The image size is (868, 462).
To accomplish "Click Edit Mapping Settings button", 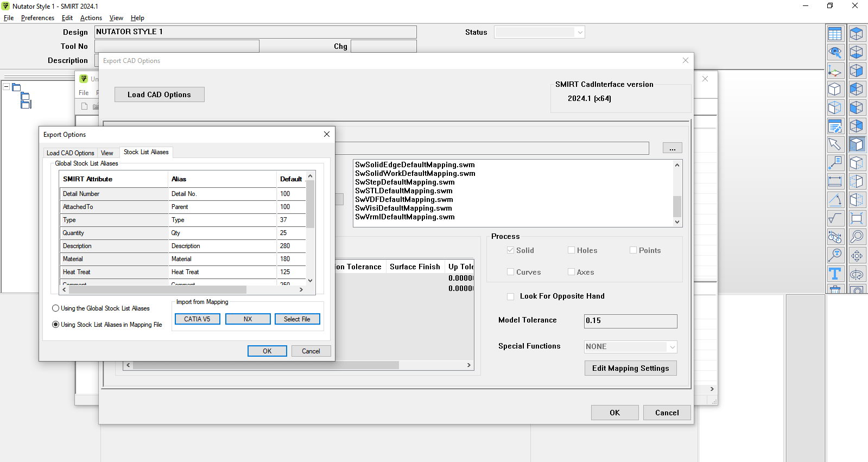I will [x=630, y=368].
